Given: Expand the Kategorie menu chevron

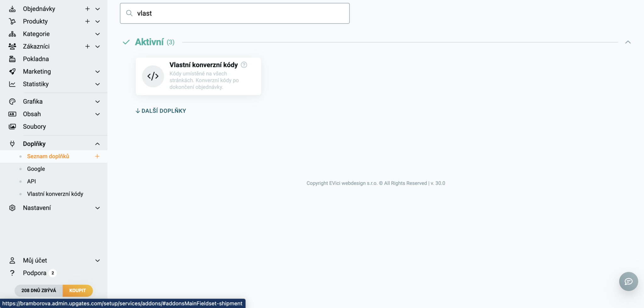Looking at the screenshot, I should coord(97,34).
